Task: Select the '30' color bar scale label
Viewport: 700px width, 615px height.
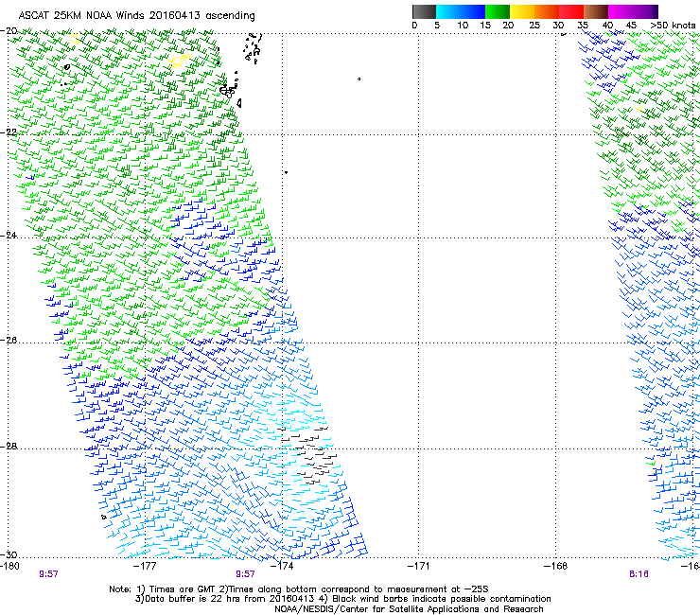Action: coord(558,26)
